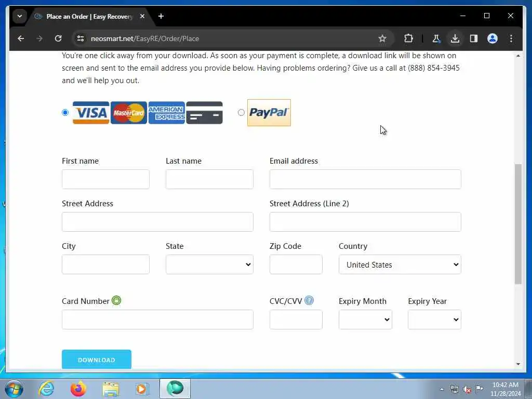532x399 pixels.
Task: Open the Country dropdown showing United States
Action: tap(400, 264)
